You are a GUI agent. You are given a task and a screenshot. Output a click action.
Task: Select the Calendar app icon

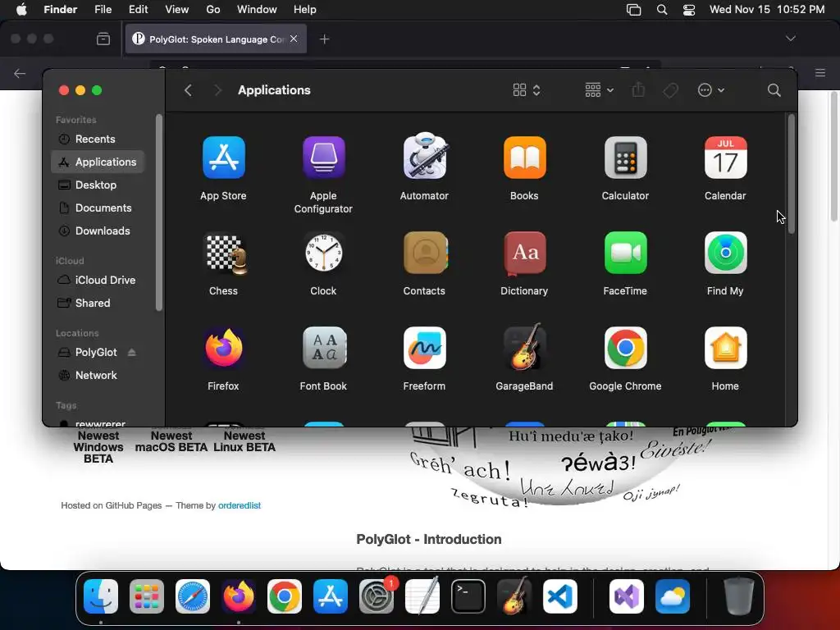[725, 157]
